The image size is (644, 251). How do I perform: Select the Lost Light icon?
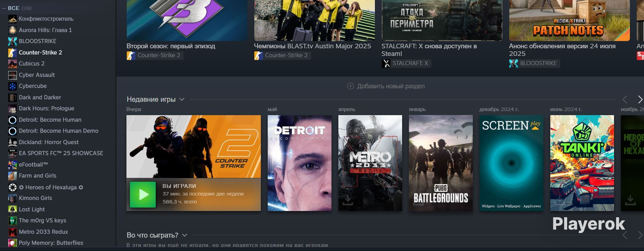pyautogui.click(x=12, y=210)
